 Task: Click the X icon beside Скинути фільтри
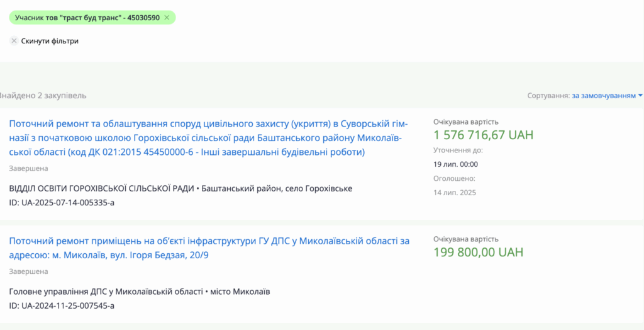(x=14, y=41)
